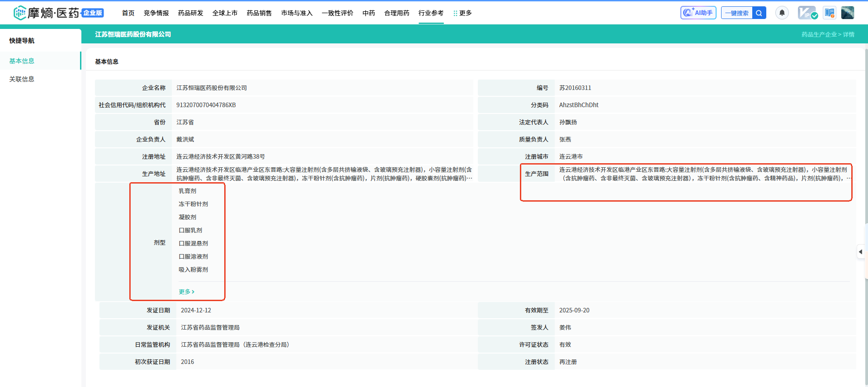This screenshot has width=868, height=387.
Task: Expand the 更多 link under 剂型
Action: coord(187,292)
